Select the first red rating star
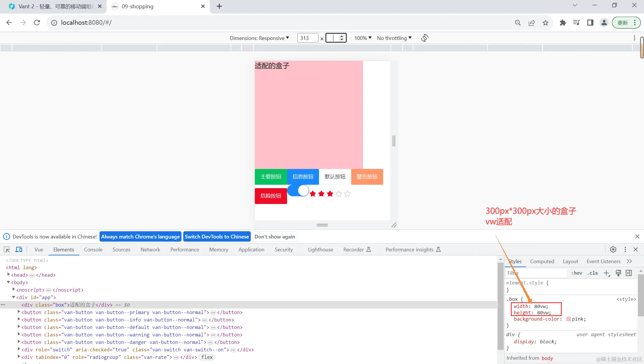 pos(313,194)
